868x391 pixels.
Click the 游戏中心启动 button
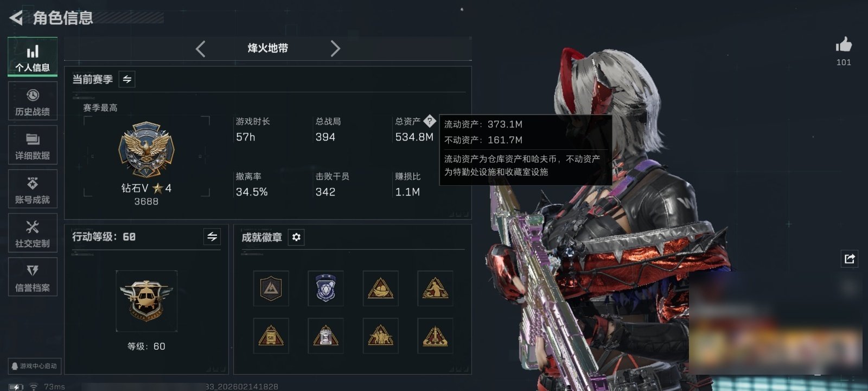34,366
